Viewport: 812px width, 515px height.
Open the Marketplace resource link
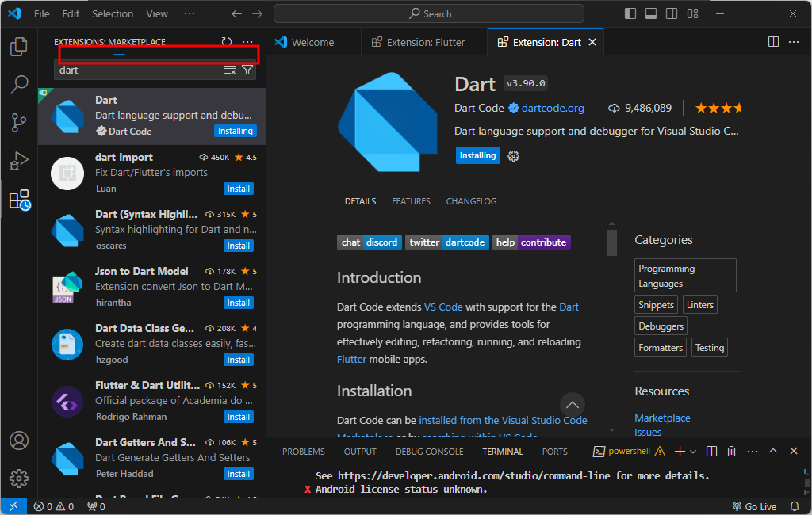click(662, 418)
